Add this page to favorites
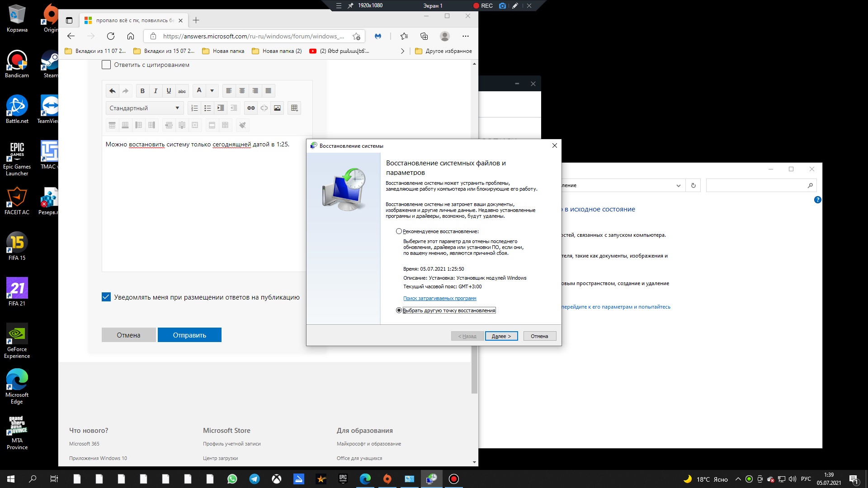The image size is (868, 488). click(357, 36)
